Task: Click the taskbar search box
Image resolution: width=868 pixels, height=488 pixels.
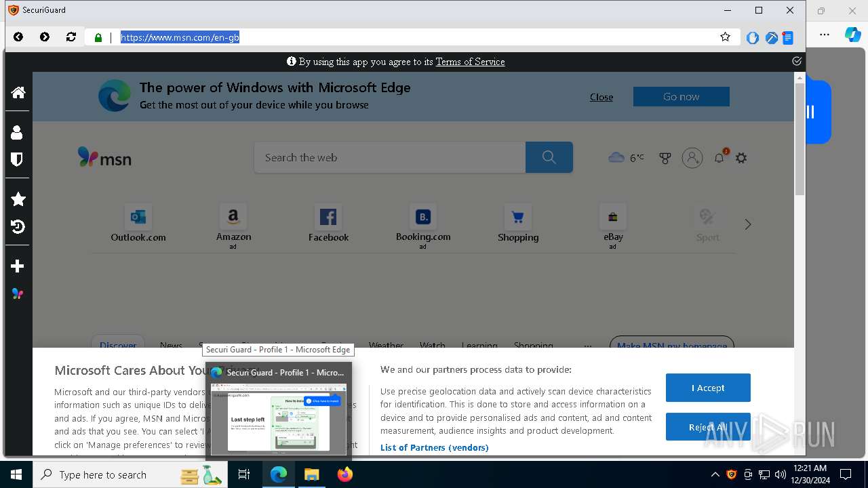Action: [130, 474]
